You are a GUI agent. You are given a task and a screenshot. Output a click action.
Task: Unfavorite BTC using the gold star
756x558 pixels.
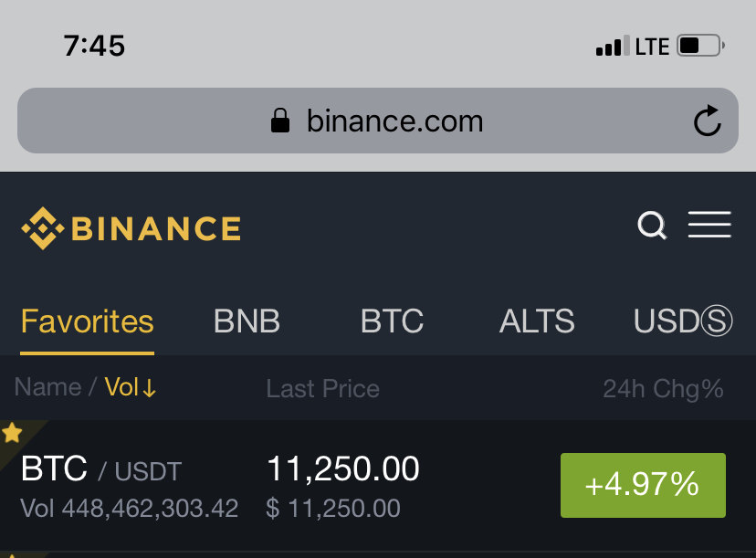point(12,432)
